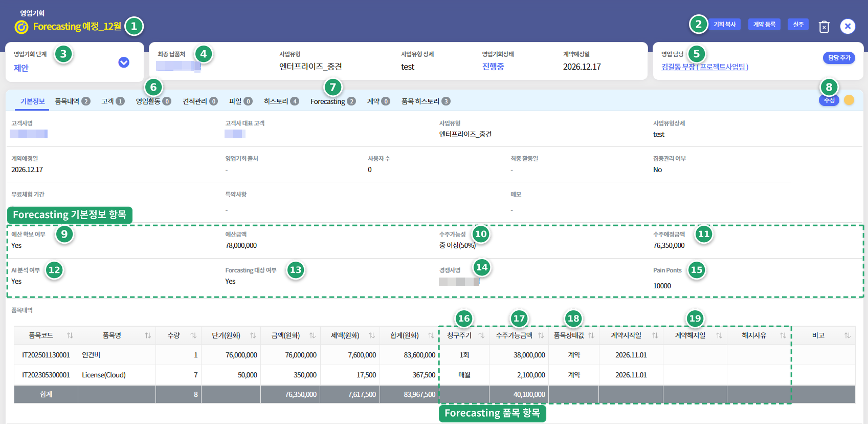Sort the 수량 column

click(193, 335)
